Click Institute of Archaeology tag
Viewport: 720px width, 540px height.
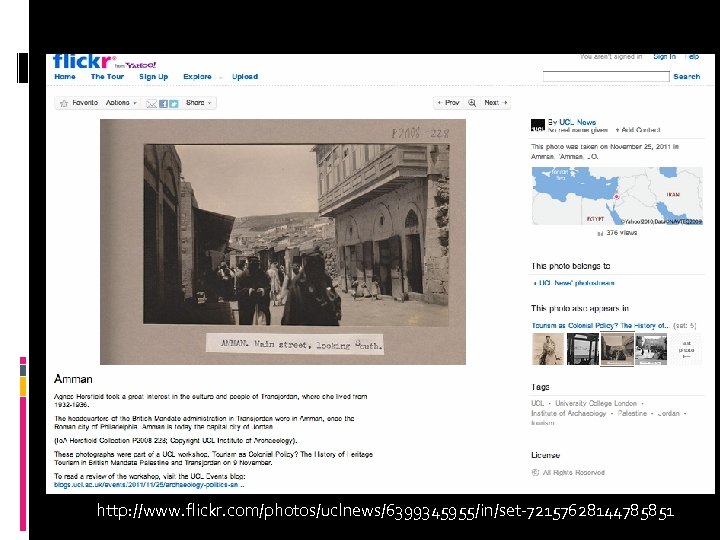[x=568, y=414]
